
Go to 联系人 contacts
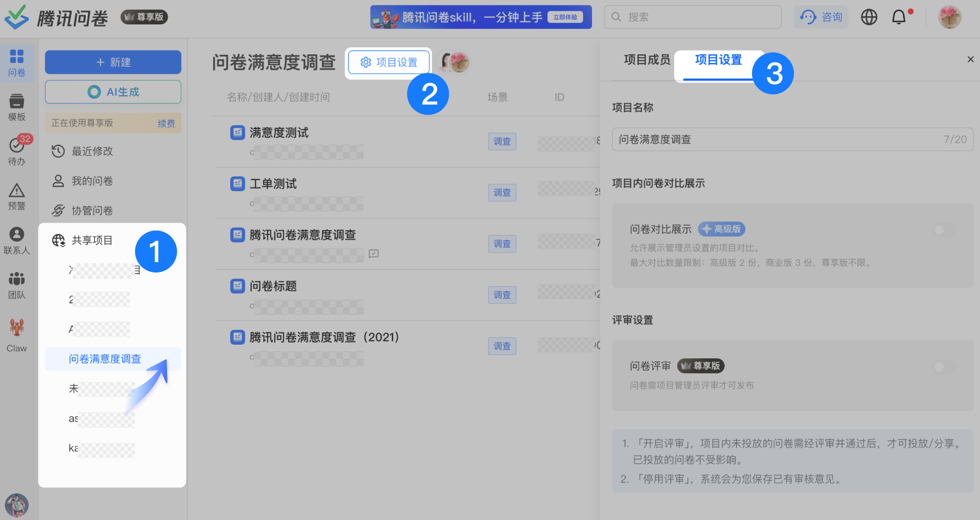pyautogui.click(x=17, y=241)
